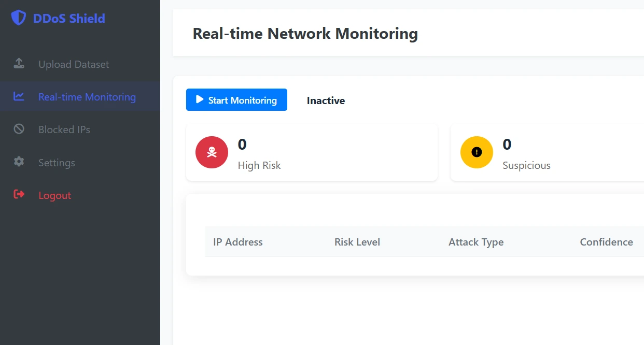
Task: Click the Attack Type column header
Action: [x=476, y=242]
